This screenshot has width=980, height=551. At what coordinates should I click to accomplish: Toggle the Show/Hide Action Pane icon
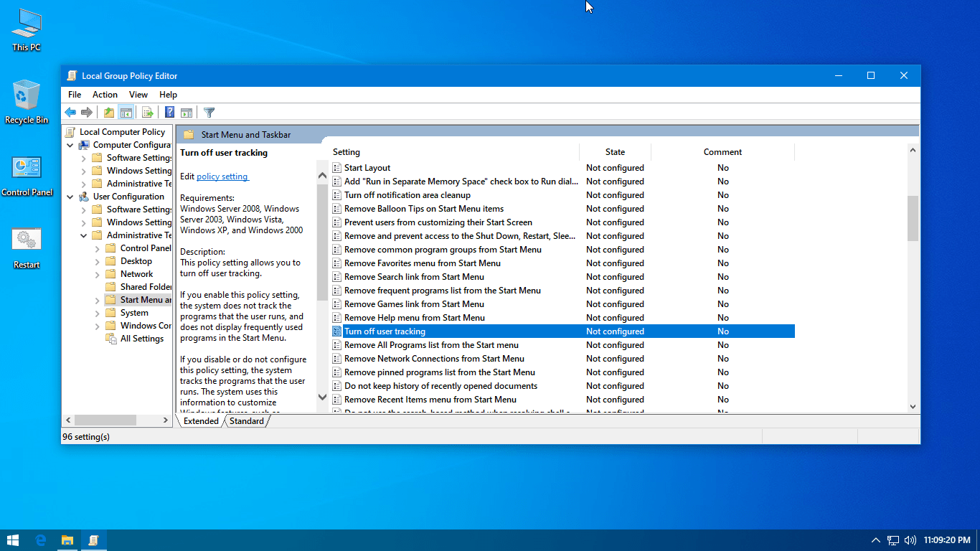point(187,112)
